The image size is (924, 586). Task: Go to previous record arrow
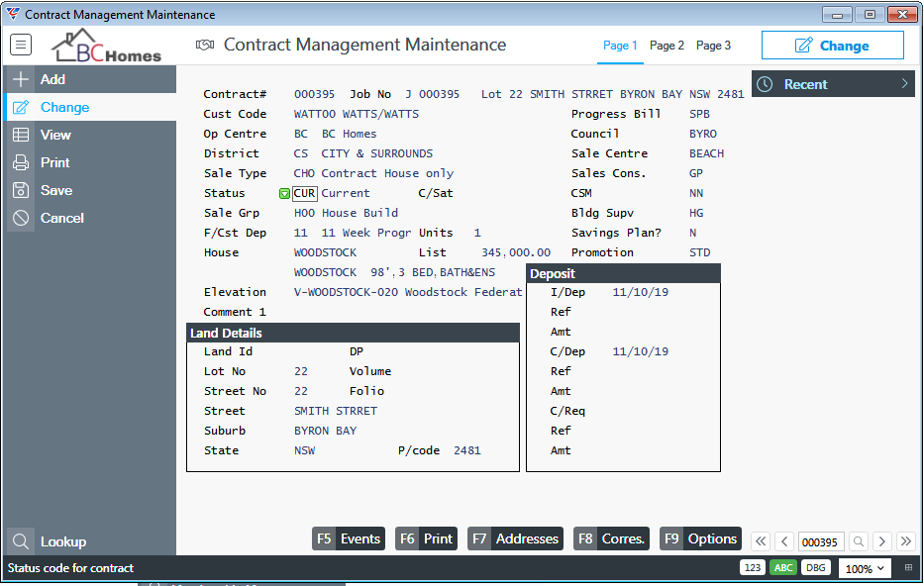tap(784, 541)
